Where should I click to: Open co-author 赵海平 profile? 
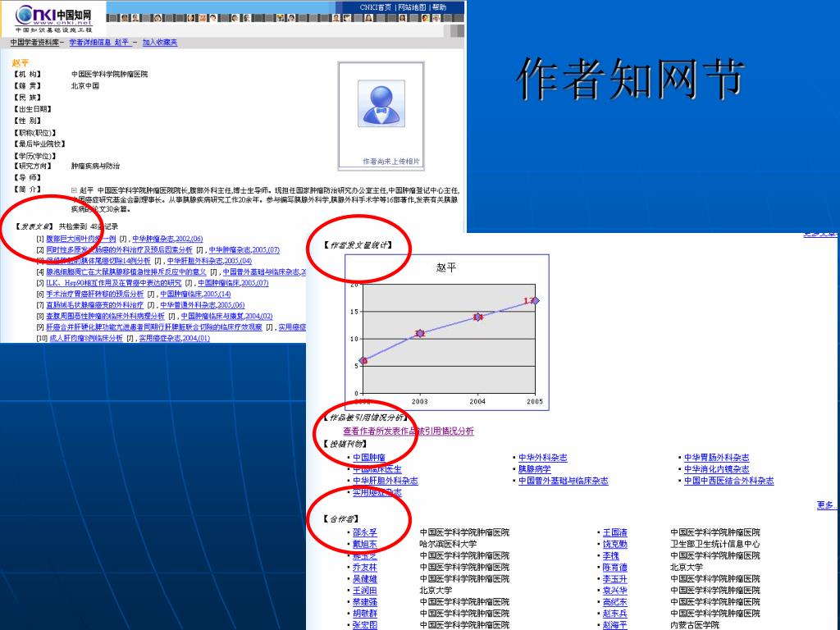tap(615, 624)
